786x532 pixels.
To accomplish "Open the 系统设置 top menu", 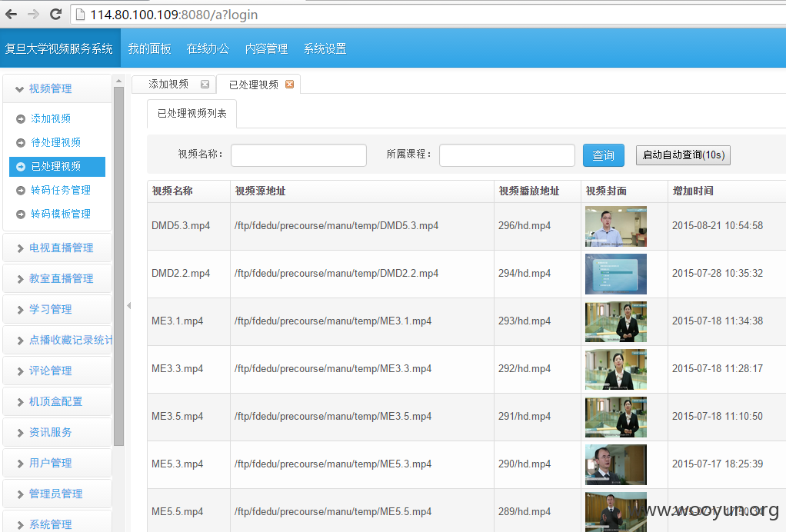I will pos(325,48).
